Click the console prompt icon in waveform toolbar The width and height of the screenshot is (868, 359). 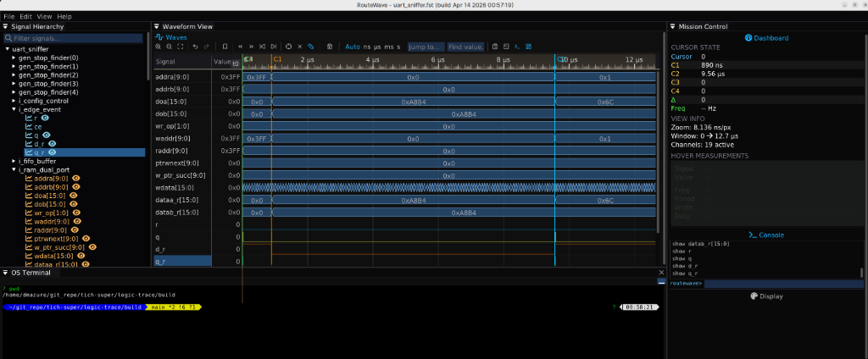pos(517,47)
